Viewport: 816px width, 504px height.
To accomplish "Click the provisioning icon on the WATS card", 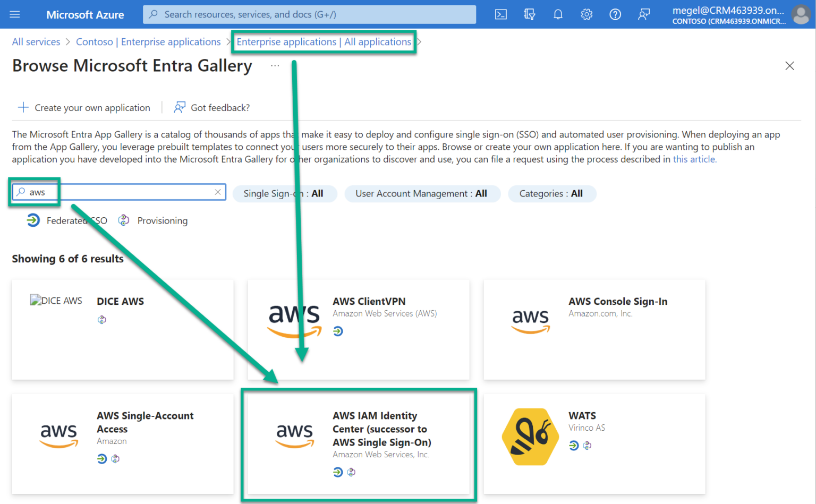I will click(587, 446).
